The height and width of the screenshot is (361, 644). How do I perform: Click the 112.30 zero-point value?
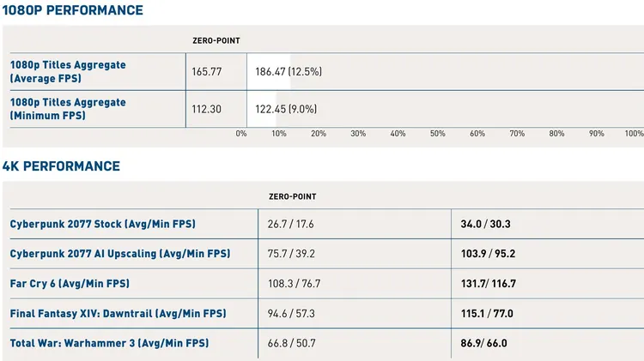click(207, 109)
